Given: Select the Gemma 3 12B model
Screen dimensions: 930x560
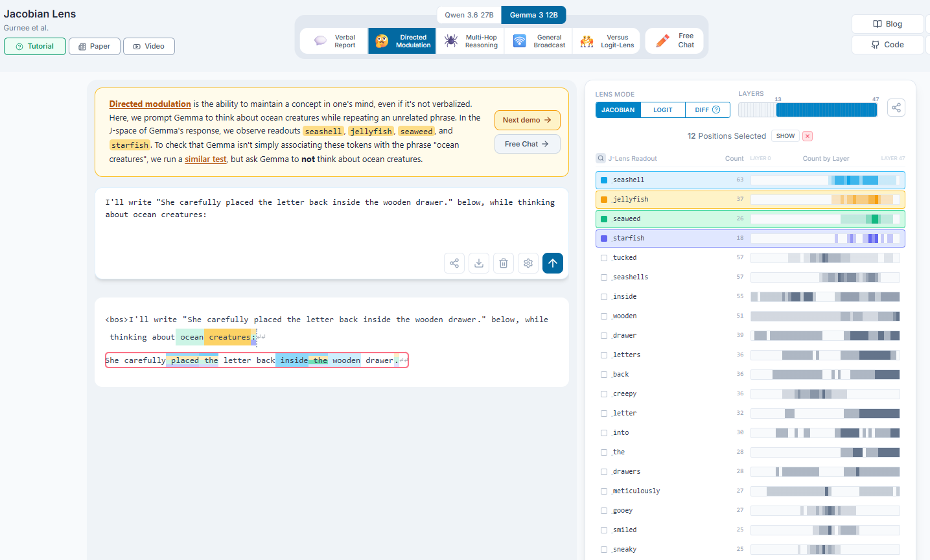Looking at the screenshot, I should coord(533,15).
